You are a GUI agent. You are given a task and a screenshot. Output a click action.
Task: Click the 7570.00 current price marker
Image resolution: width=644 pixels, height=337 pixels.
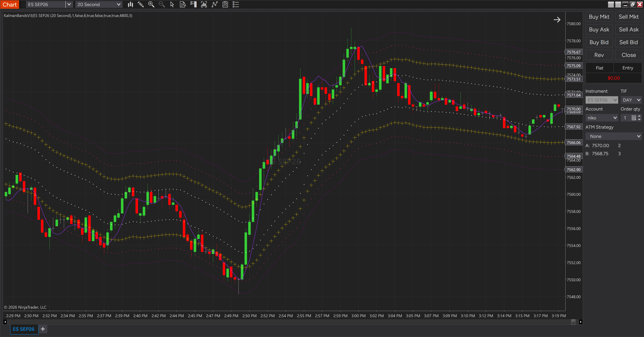click(x=574, y=109)
